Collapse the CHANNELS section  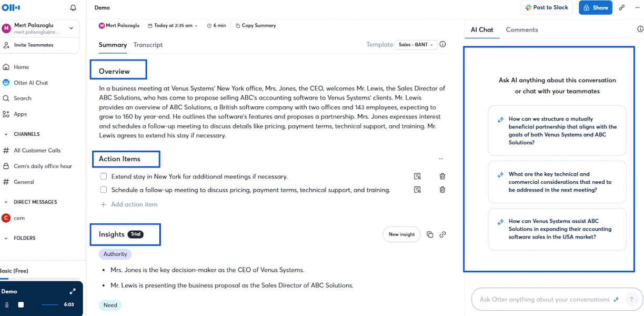[6, 134]
